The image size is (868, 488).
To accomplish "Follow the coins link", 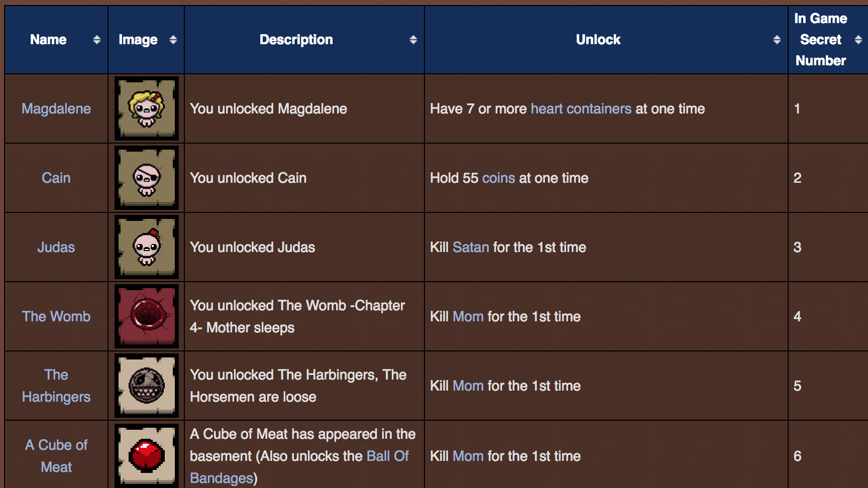I will pyautogui.click(x=499, y=178).
